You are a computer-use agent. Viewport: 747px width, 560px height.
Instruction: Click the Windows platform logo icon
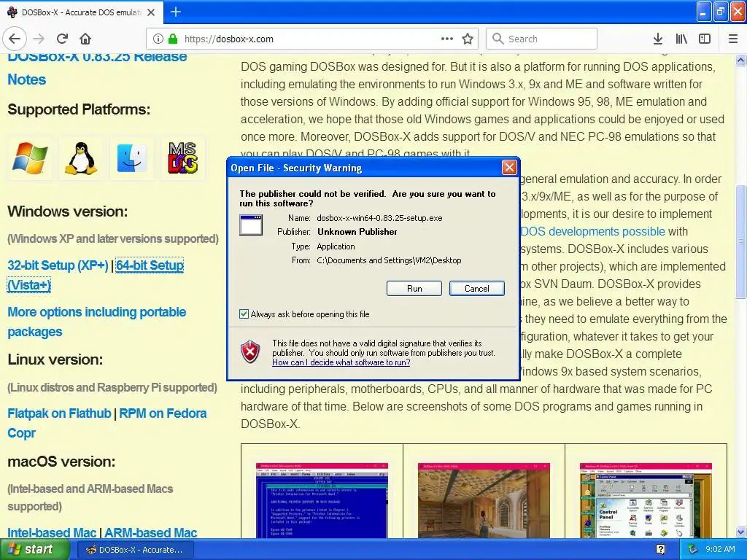click(x=30, y=158)
